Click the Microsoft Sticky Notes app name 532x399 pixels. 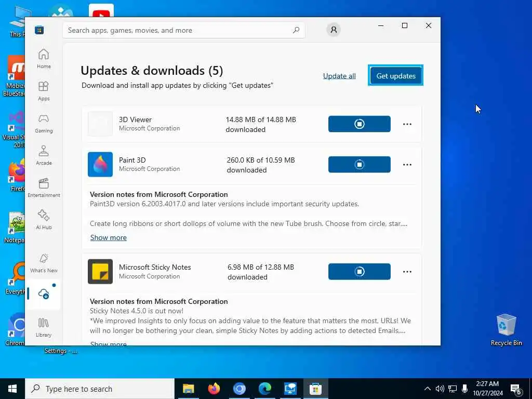155,267
